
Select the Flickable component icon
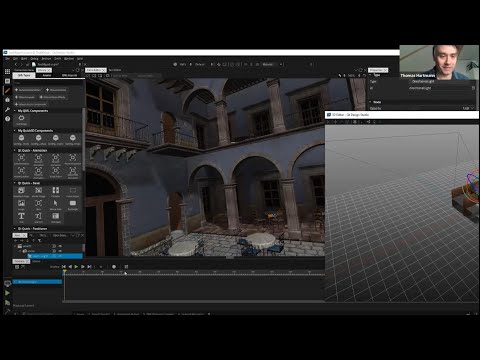pos(56,191)
